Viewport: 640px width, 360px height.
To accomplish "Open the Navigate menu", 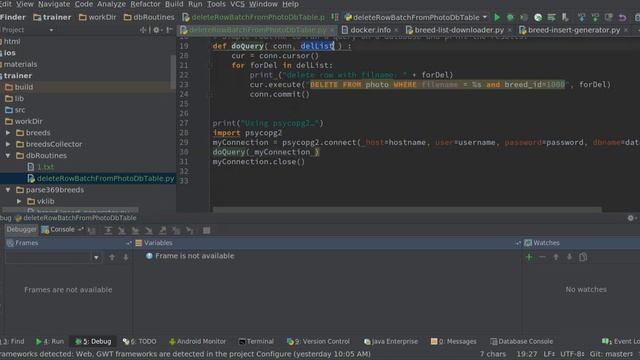I will 54,4.
